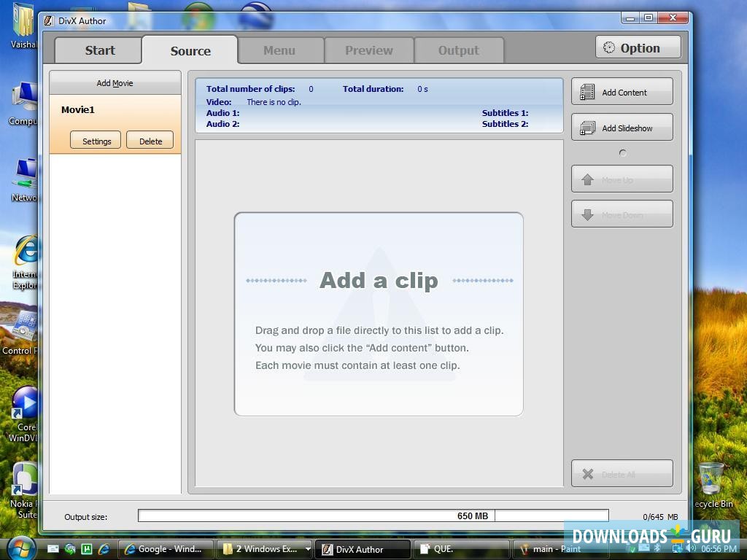Click the 650 MB output size bar
Image resolution: width=747 pixels, height=560 pixels.
[x=373, y=516]
